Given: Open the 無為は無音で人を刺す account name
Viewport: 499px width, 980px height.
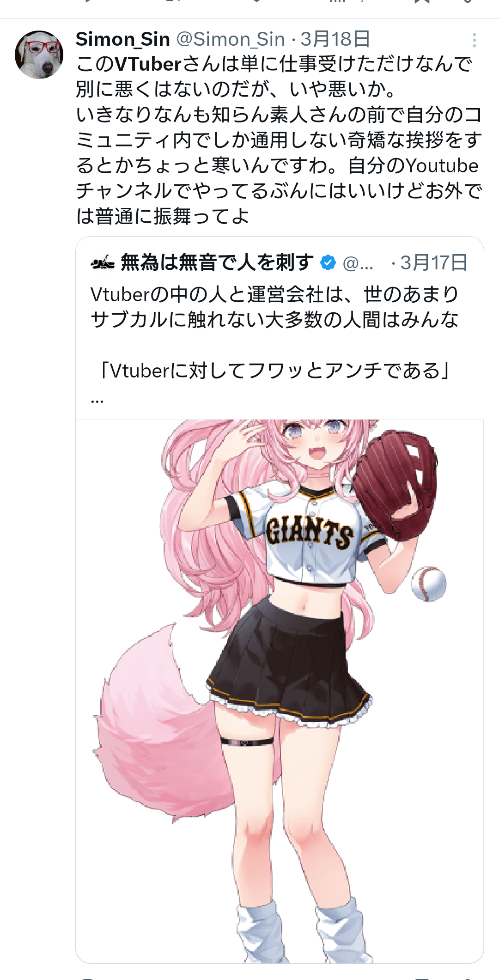Looking at the screenshot, I should click(217, 262).
